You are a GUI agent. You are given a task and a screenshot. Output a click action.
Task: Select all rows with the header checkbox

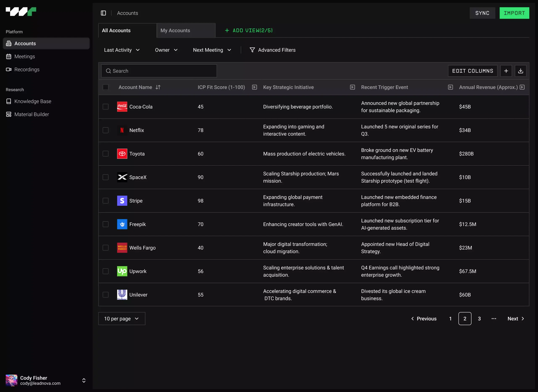105,87
